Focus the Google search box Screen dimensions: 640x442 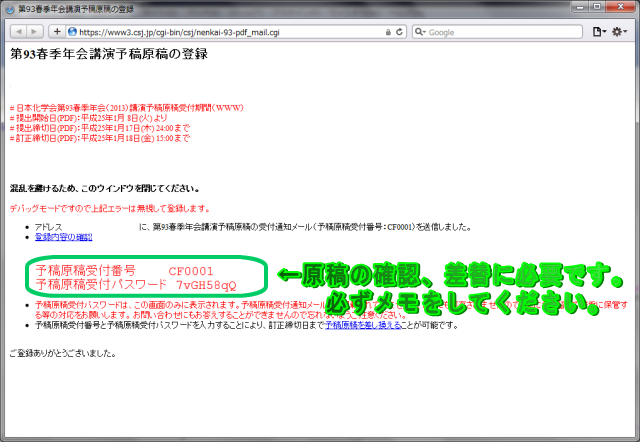click(500, 32)
